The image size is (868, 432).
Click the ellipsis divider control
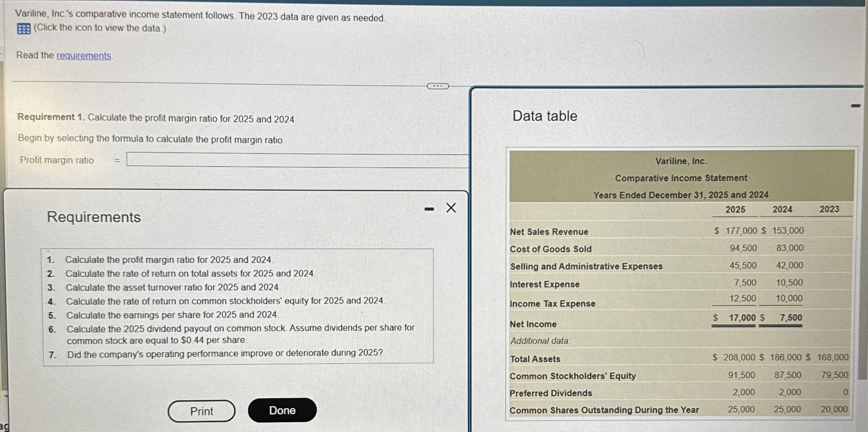[x=438, y=86]
